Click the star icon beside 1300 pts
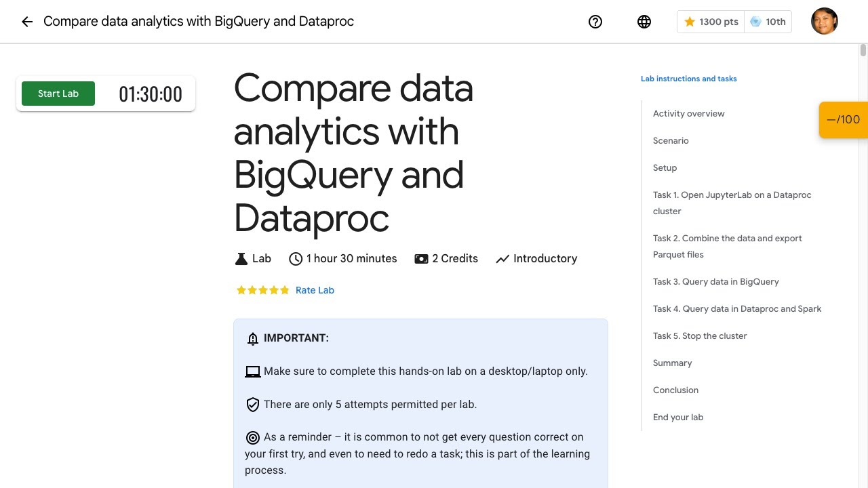Viewport: 868px width, 488px height. tap(690, 22)
